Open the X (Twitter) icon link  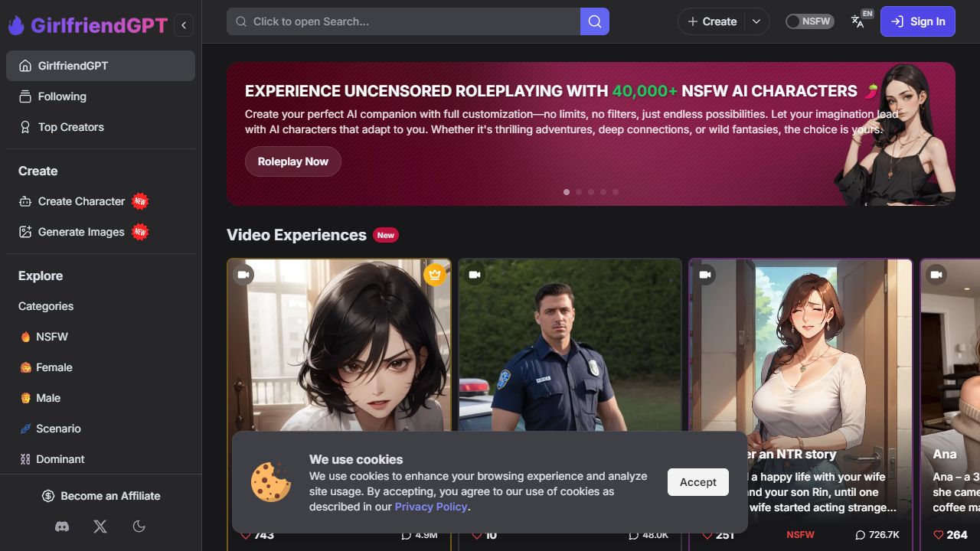coord(100,527)
